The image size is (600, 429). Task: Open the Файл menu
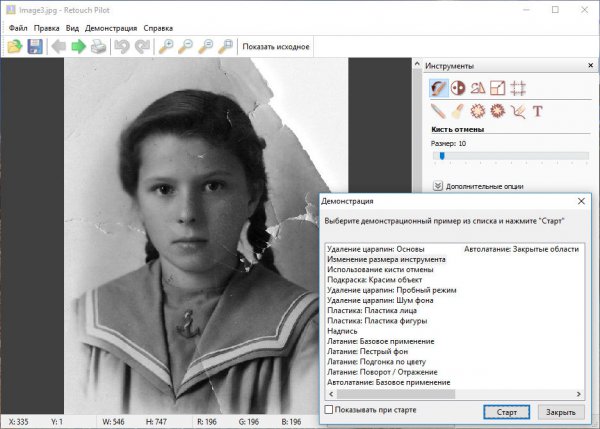click(18, 28)
